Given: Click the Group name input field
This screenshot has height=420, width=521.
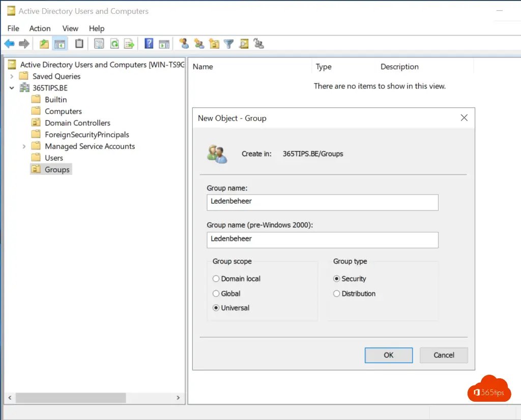Looking at the screenshot, I should 323,202.
